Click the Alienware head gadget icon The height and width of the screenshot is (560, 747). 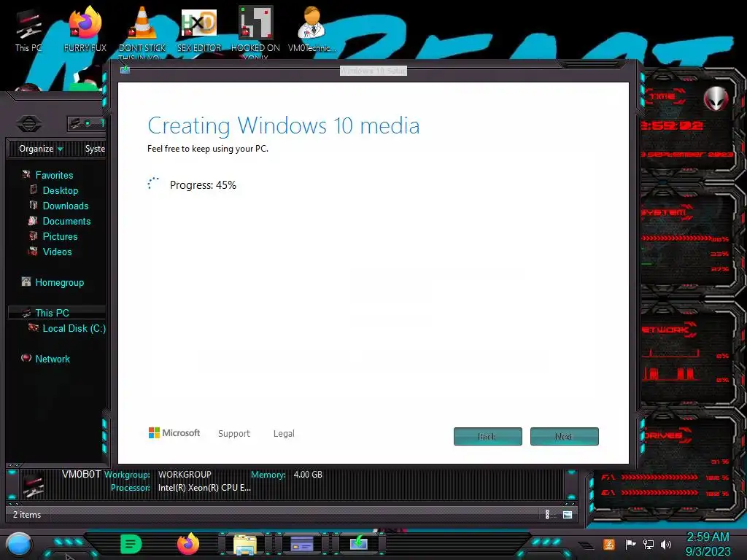(716, 99)
